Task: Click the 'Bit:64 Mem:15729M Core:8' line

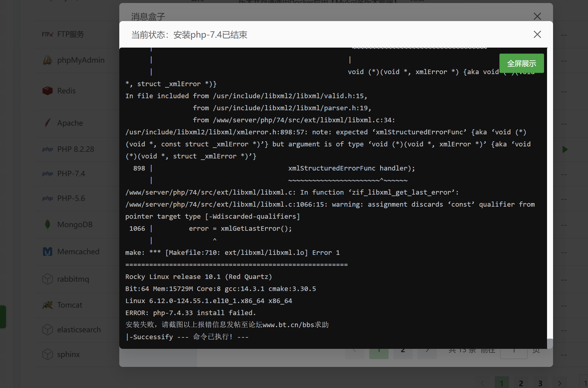Action: (x=221, y=289)
